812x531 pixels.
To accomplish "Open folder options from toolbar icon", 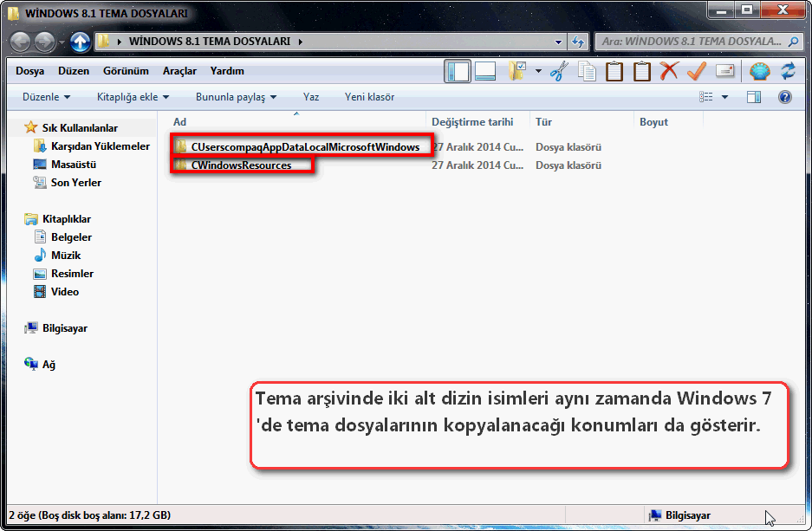I will (x=517, y=71).
